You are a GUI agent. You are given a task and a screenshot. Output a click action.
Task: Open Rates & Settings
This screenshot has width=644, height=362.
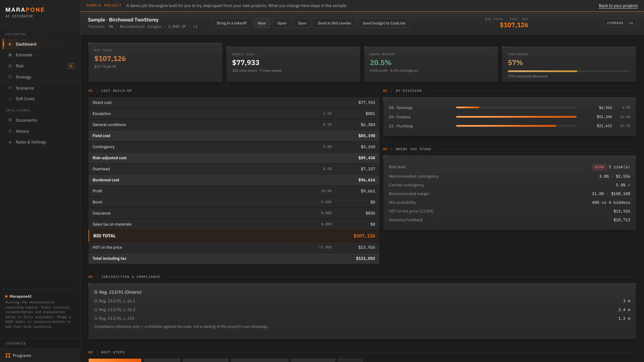(x=40, y=142)
